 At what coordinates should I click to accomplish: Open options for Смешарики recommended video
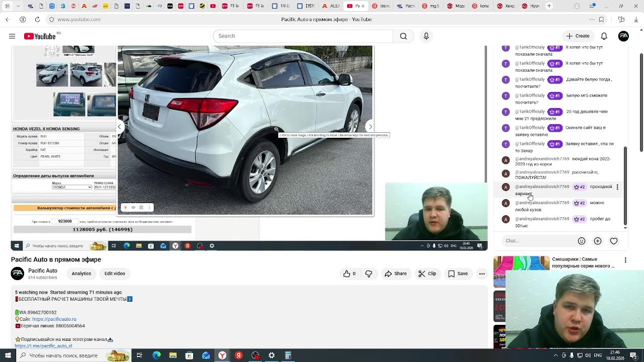click(625, 260)
